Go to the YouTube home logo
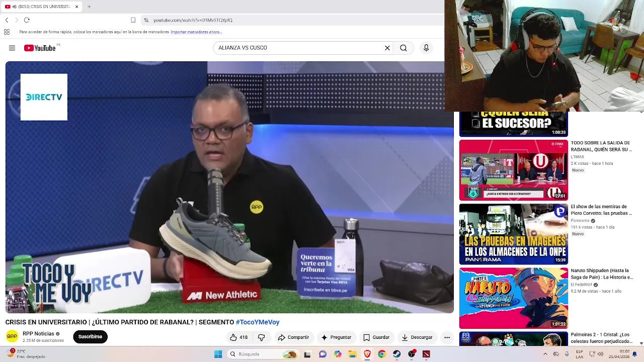 (x=40, y=48)
